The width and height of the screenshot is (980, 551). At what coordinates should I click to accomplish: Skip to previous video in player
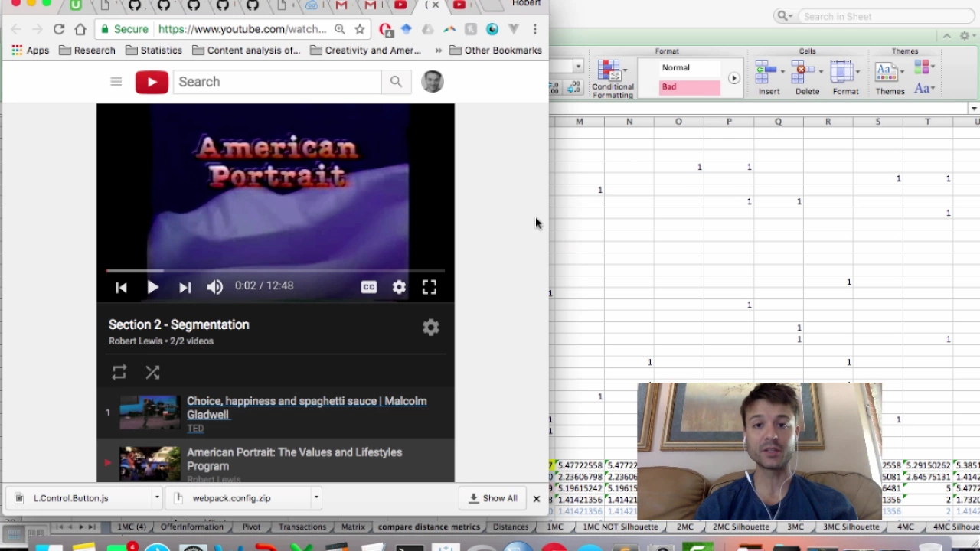[x=121, y=287]
